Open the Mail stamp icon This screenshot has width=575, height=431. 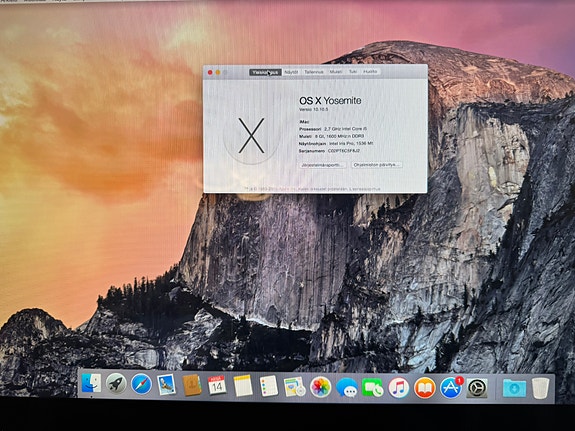(x=167, y=385)
